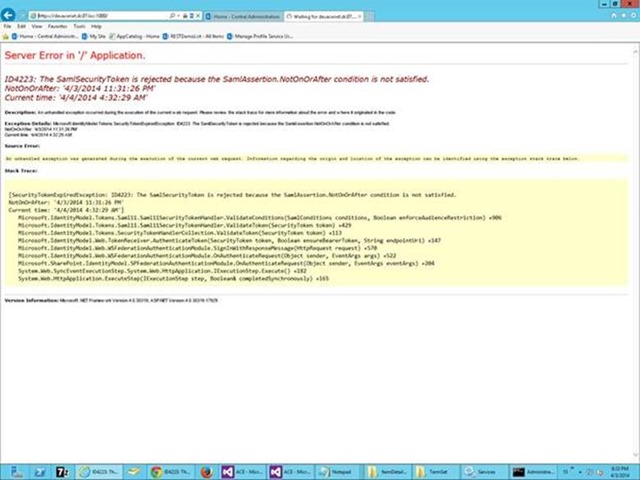Show hidden system tray icons arrow
This screenshot has height=480, width=640.
580,472
